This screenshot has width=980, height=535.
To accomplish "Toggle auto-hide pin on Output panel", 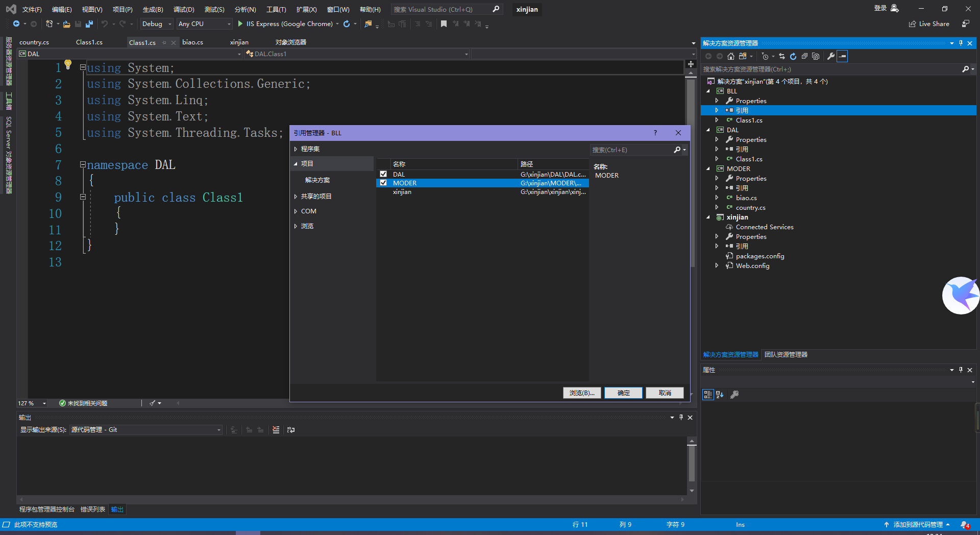I will [x=681, y=418].
